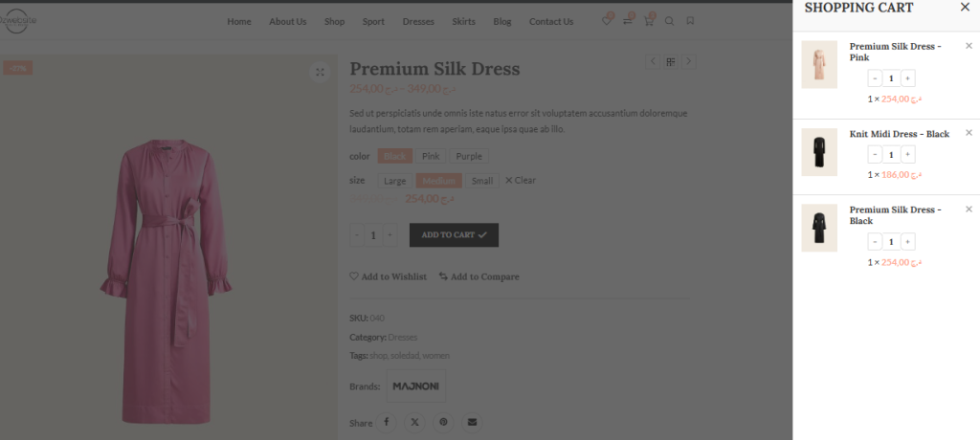Navigate to the Blog menu item
Viewport: 980px width, 440px height.
pyautogui.click(x=502, y=22)
